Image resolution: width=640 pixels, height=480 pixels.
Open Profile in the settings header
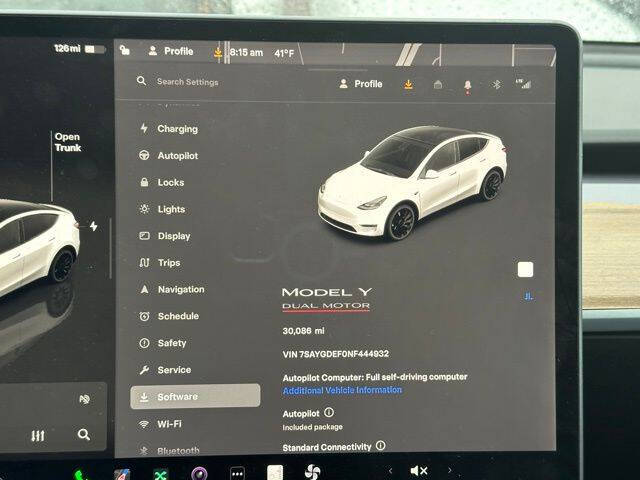point(361,84)
